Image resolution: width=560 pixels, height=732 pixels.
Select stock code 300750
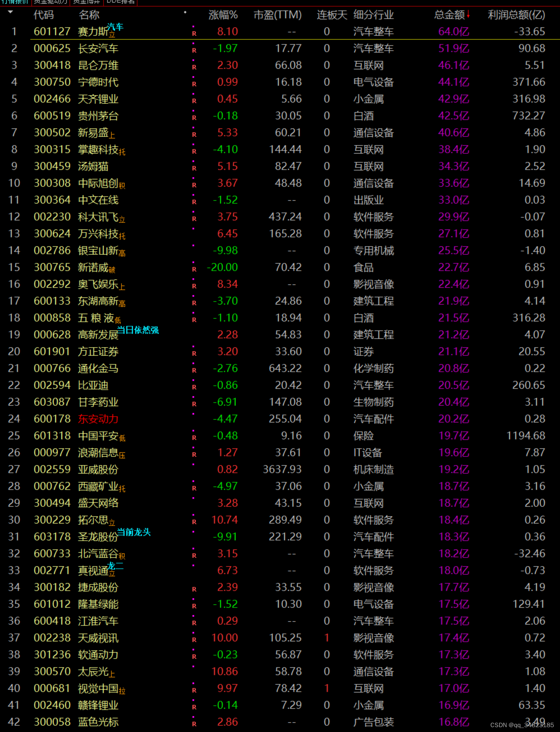pos(52,82)
